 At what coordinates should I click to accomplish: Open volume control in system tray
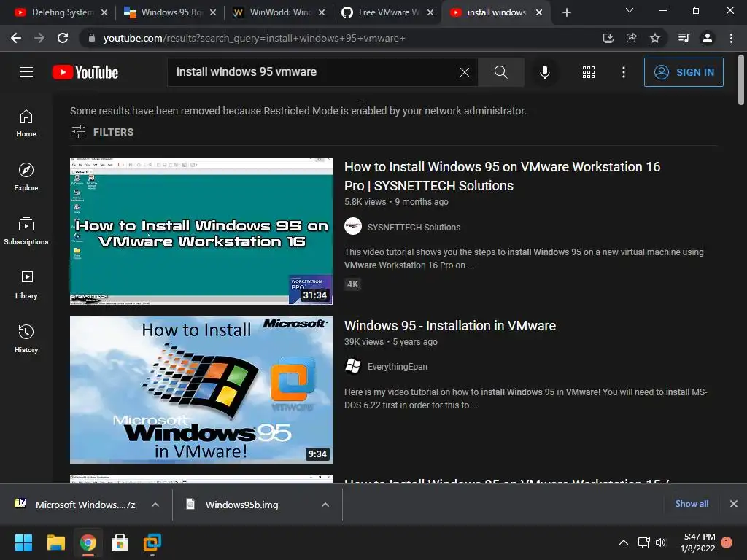661,542
